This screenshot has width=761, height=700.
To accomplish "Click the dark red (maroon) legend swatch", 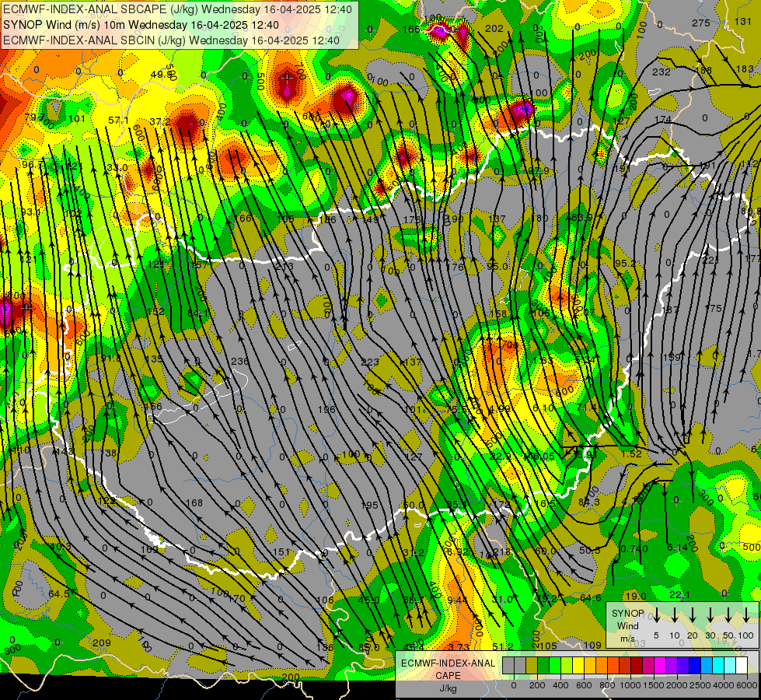I will tap(637, 665).
